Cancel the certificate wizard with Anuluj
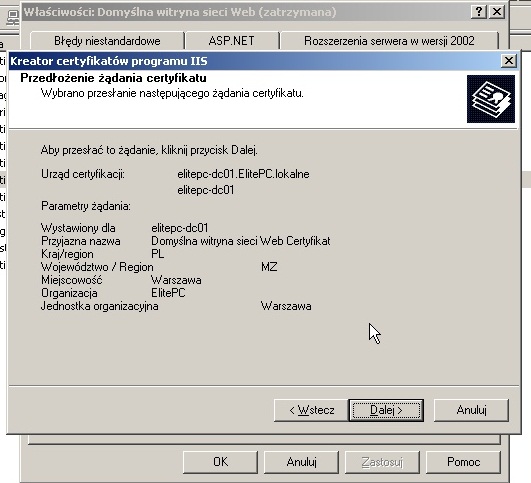 click(x=471, y=410)
